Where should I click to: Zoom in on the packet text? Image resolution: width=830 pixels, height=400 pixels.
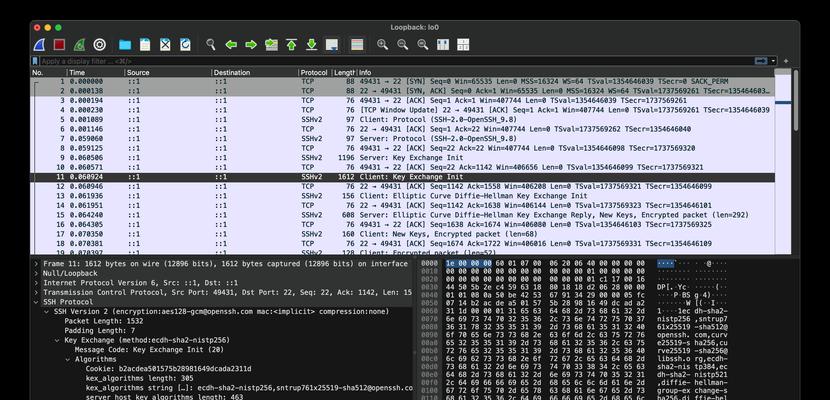tap(383, 45)
